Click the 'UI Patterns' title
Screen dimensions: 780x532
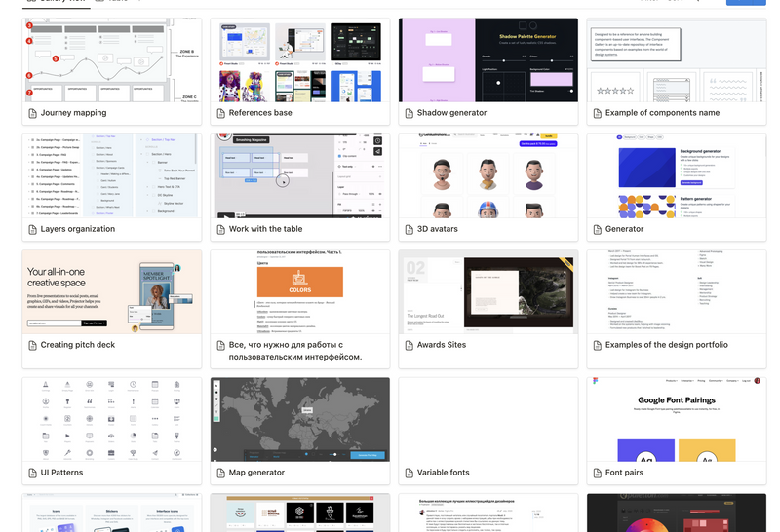pyautogui.click(x=61, y=473)
